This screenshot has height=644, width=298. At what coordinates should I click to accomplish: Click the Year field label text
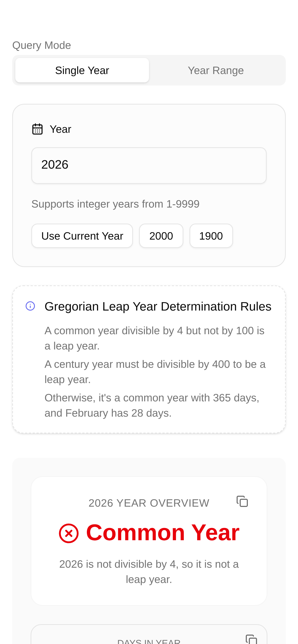point(60,129)
